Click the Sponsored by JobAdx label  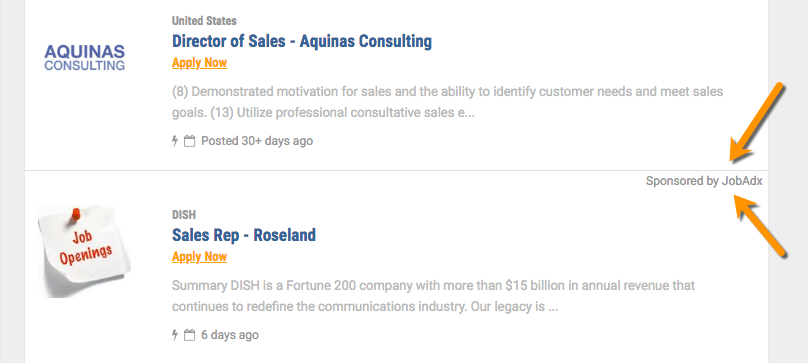[x=704, y=181]
